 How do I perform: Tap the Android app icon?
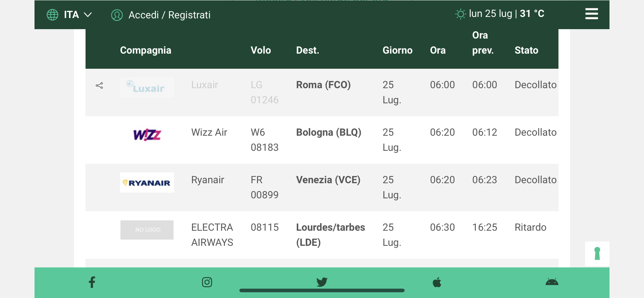pyautogui.click(x=552, y=282)
